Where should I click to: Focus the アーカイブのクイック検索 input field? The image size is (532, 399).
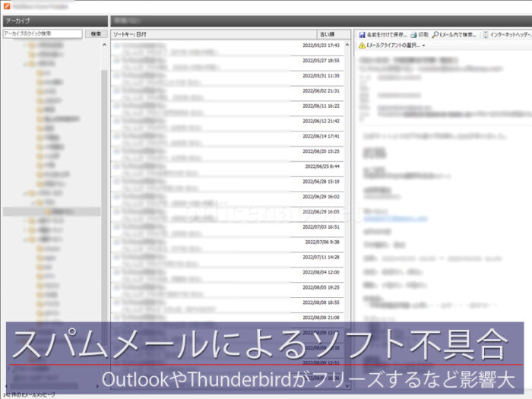point(43,33)
